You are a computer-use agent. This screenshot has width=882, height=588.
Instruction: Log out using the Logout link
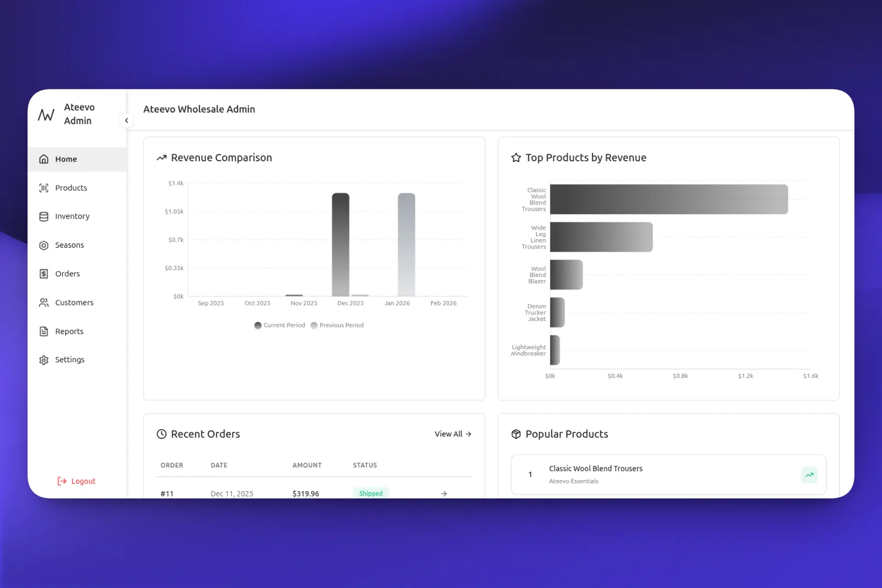(x=76, y=481)
